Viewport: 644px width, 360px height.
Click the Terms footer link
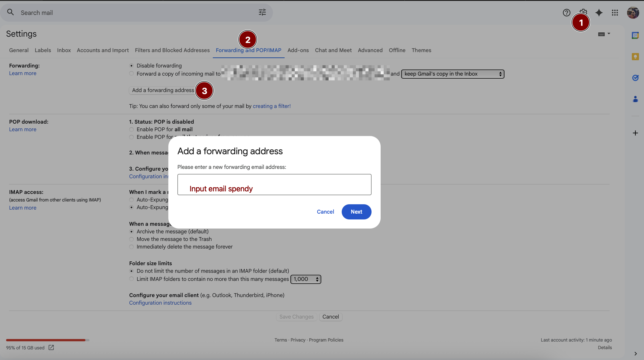(x=281, y=340)
